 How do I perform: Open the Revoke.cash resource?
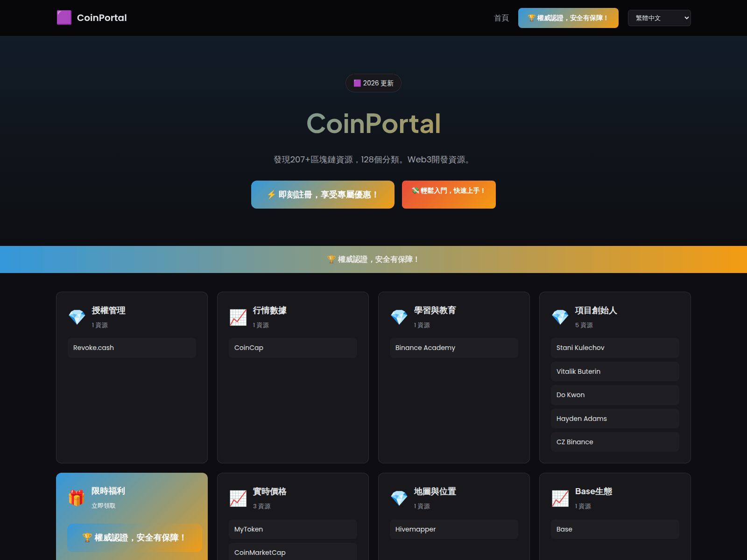click(x=132, y=348)
